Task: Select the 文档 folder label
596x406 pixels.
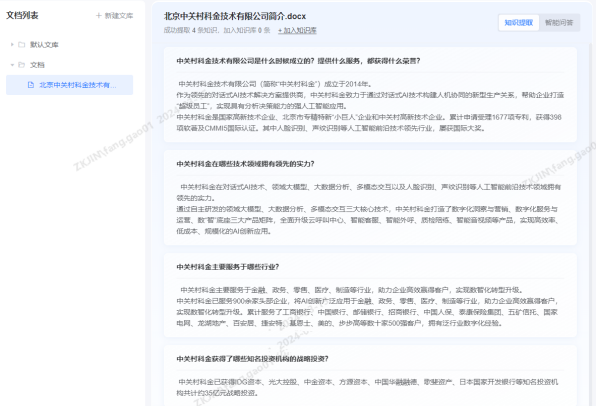Action: click(37, 65)
